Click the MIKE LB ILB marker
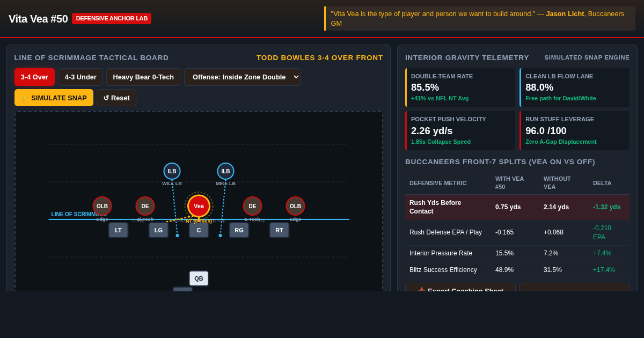644x338 pixels. click(x=225, y=171)
